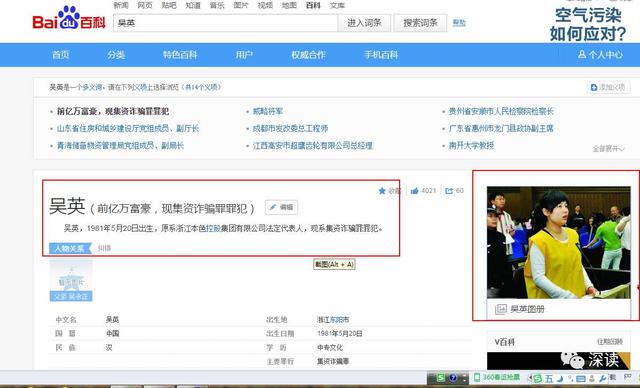
Task: Open the 深读 banner image
Action: click(x=559, y=361)
